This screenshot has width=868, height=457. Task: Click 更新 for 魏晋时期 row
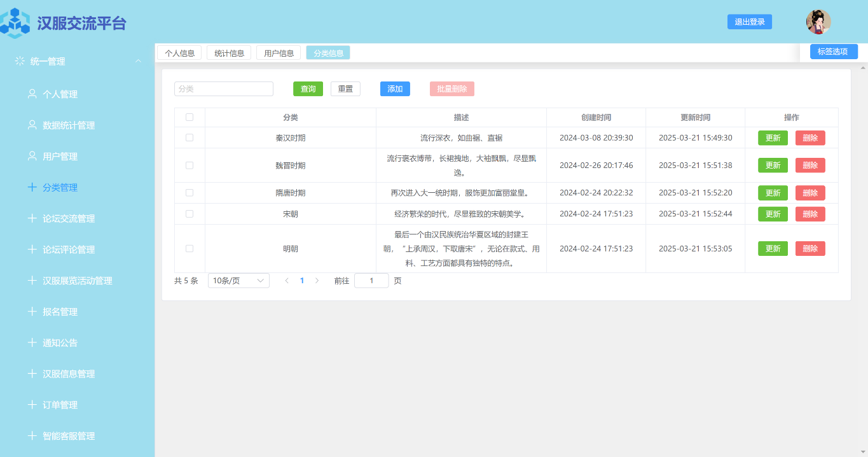click(773, 165)
